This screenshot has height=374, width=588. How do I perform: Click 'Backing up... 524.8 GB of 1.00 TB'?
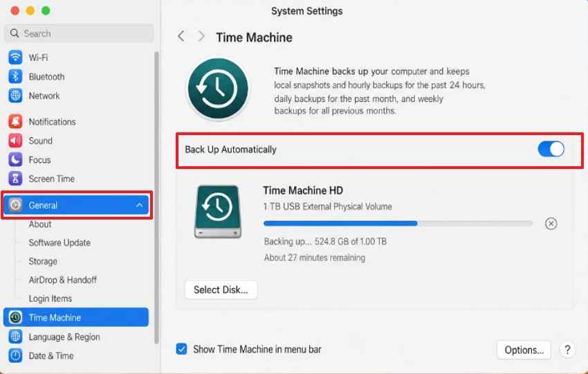(x=325, y=242)
